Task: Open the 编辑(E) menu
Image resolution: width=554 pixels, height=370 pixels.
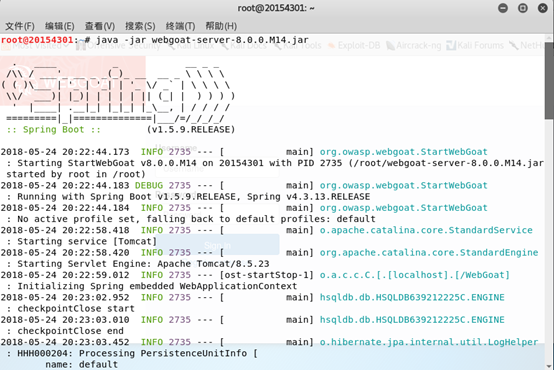Action: pyautogui.click(x=59, y=26)
